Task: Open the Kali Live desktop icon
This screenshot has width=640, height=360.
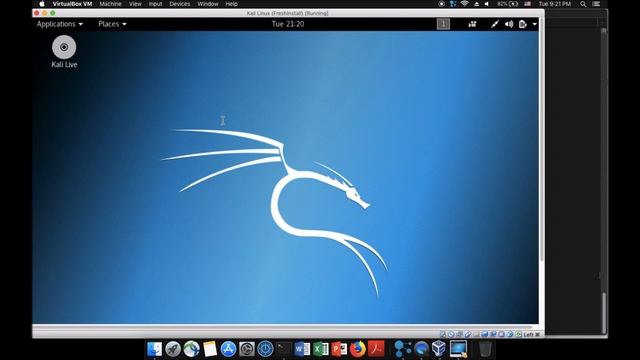Action: point(64,51)
